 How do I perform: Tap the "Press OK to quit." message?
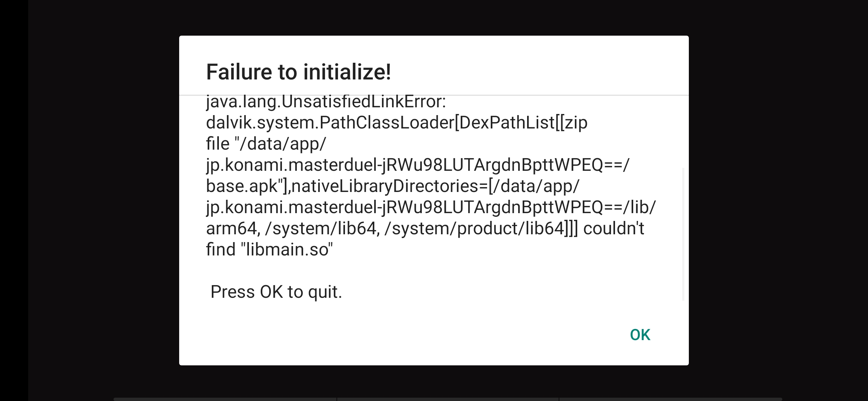[276, 292]
